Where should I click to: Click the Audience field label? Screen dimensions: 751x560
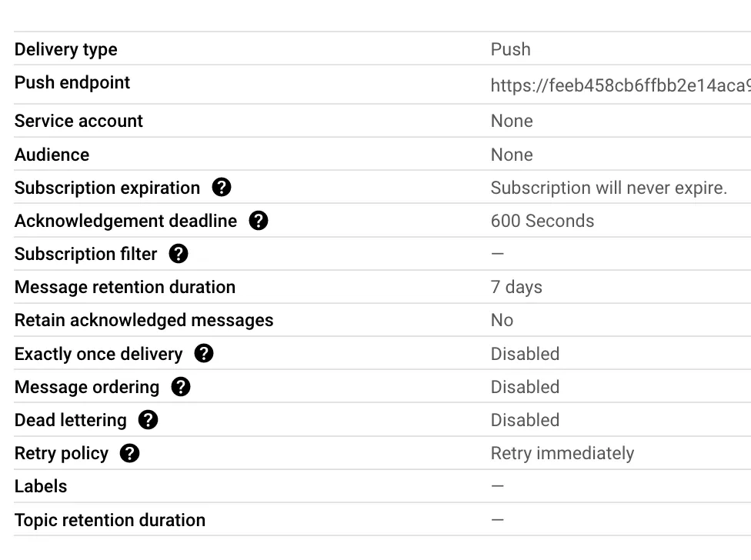pyautogui.click(x=52, y=155)
